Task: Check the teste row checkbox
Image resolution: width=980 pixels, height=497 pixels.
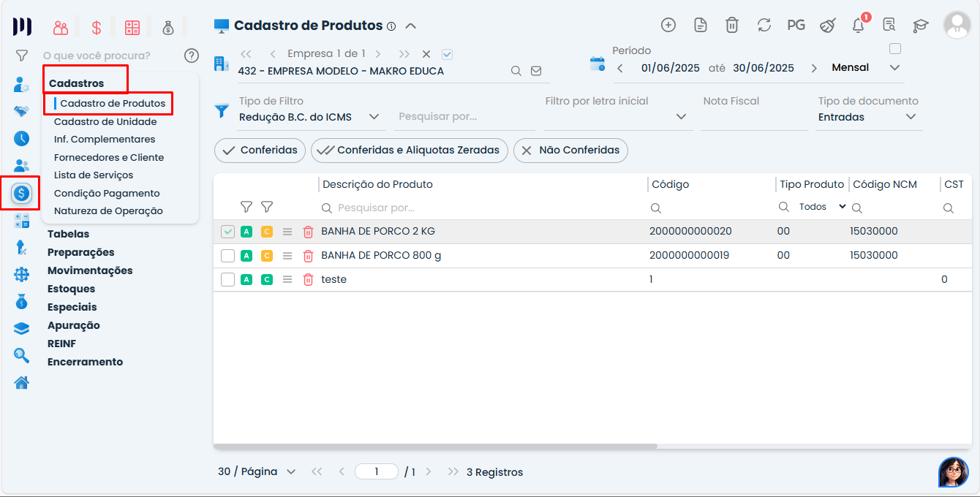Action: click(x=228, y=279)
